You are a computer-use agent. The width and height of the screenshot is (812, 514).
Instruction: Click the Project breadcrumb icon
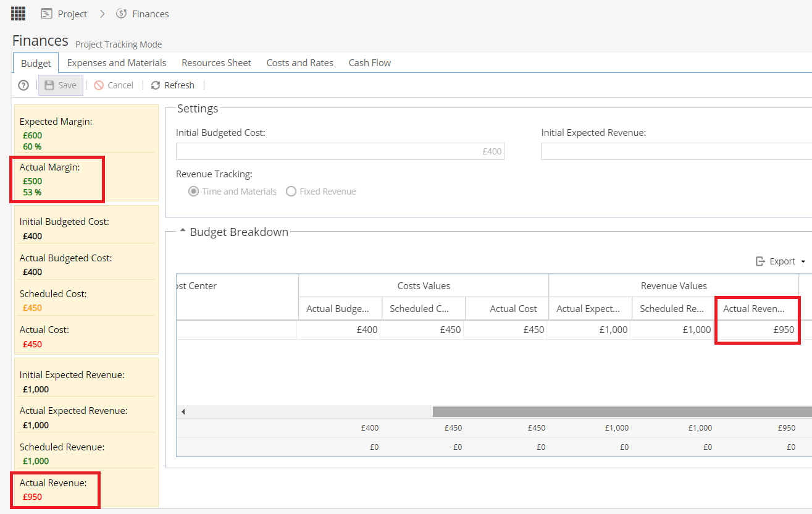click(46, 14)
